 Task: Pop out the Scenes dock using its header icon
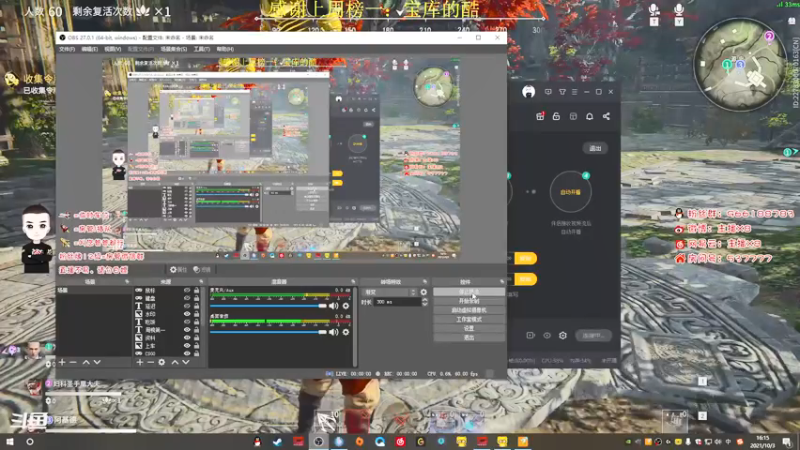127,282
